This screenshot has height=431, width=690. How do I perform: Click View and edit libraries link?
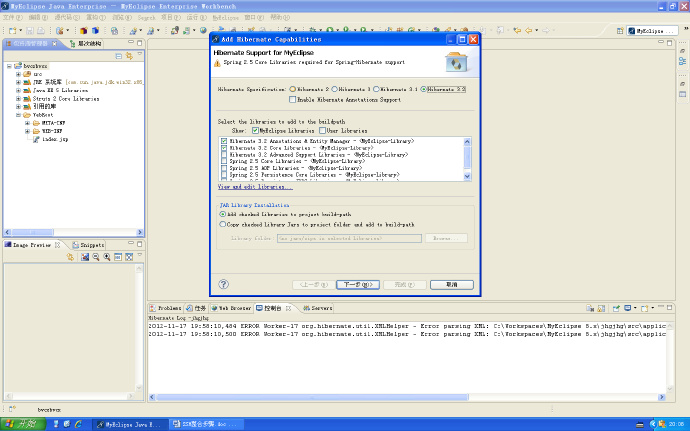255,187
